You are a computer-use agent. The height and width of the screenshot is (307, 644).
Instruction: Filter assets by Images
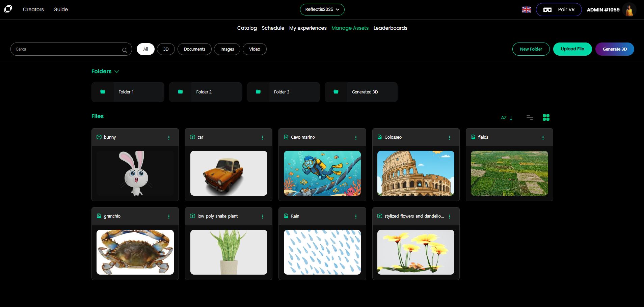coord(227,49)
